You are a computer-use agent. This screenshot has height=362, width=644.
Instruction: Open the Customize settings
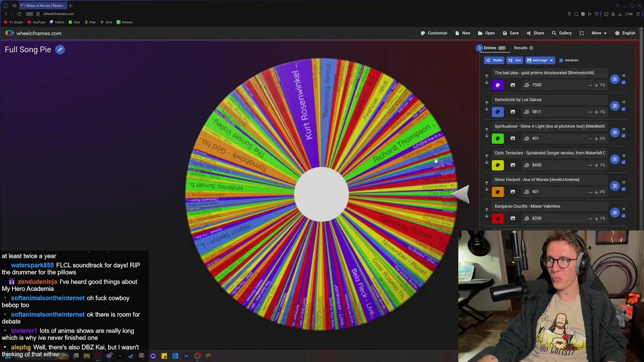pyautogui.click(x=434, y=33)
